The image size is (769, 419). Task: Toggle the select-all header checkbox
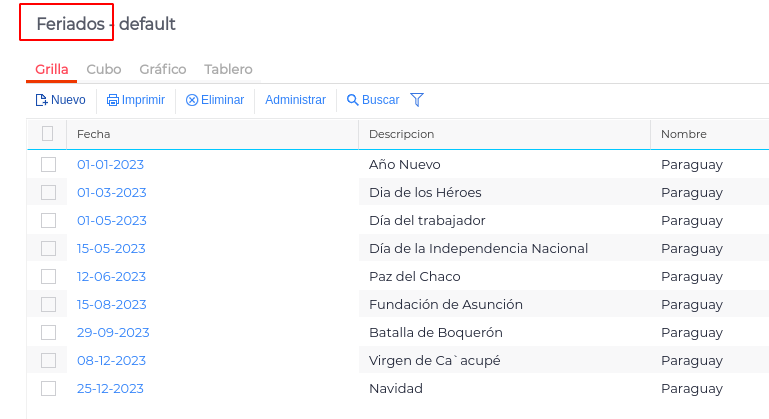(x=48, y=134)
